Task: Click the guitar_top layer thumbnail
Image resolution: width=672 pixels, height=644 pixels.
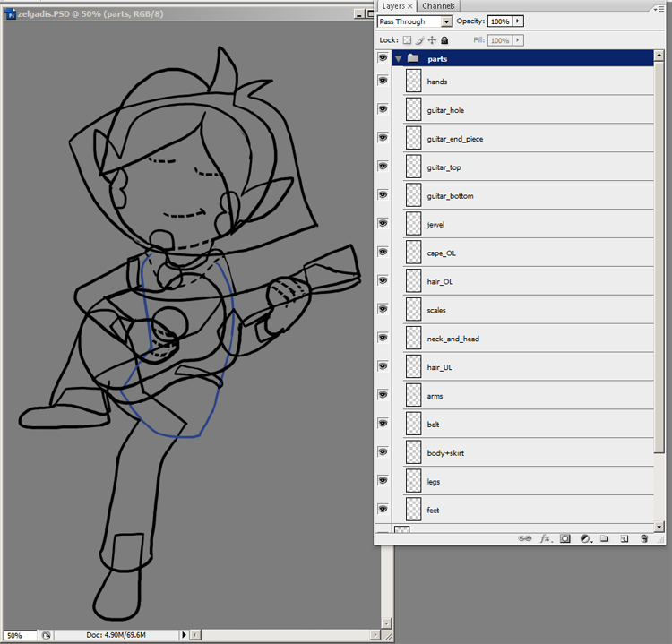Action: point(414,167)
